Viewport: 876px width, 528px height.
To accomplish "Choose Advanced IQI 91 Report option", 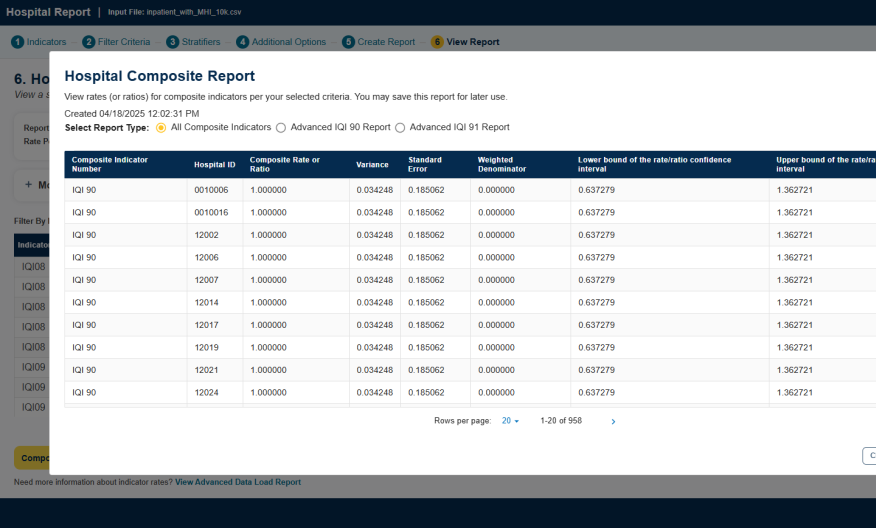I will tap(400, 128).
